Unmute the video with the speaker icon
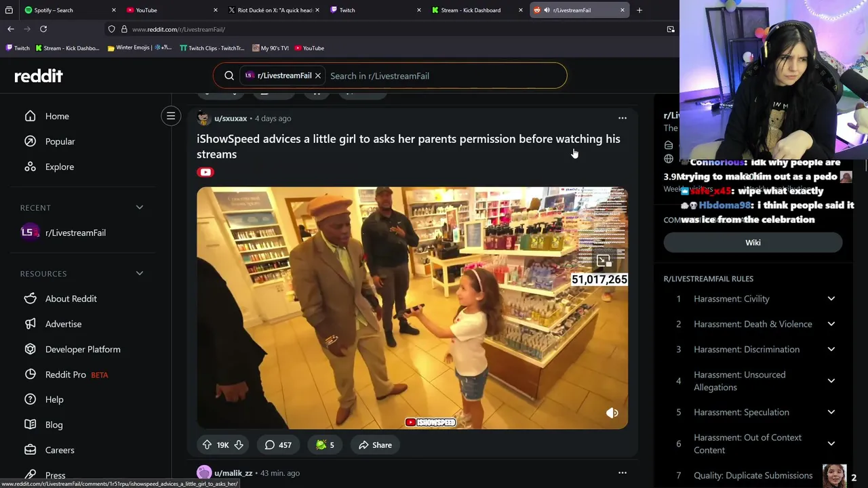This screenshot has width=868, height=488. [612, 413]
